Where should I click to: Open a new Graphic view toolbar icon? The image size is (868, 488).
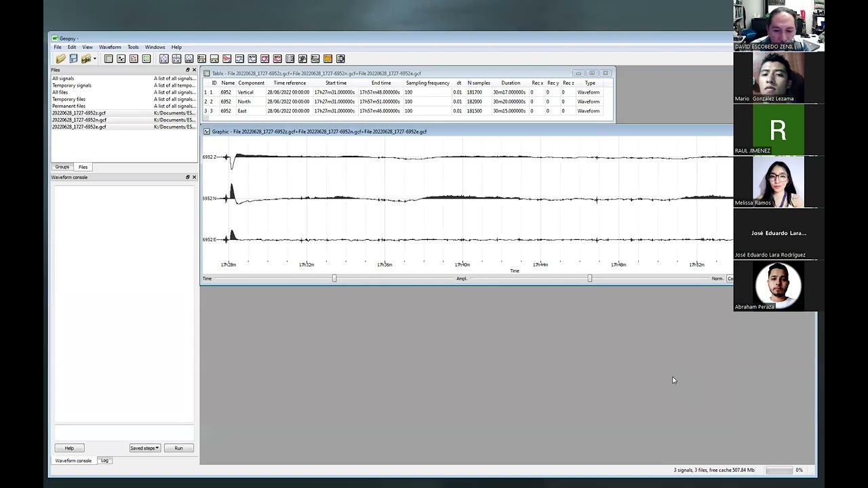[121, 59]
